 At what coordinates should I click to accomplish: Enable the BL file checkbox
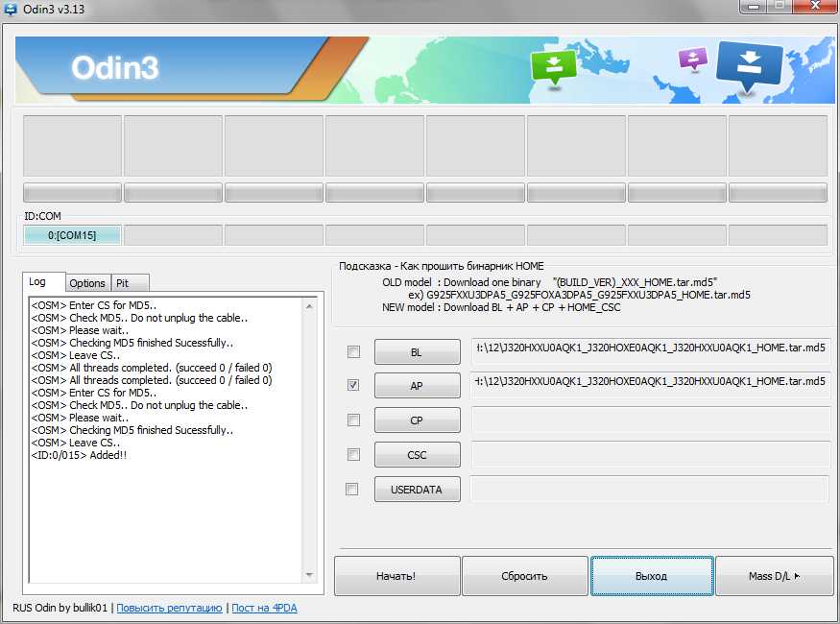[x=353, y=352]
